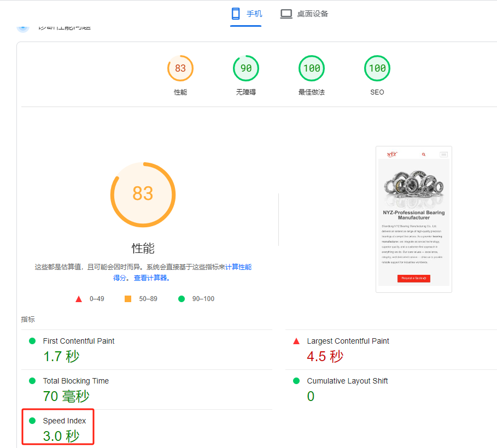Open the 查看计算器 link
Viewport: 497px width, 448px height.
153,278
